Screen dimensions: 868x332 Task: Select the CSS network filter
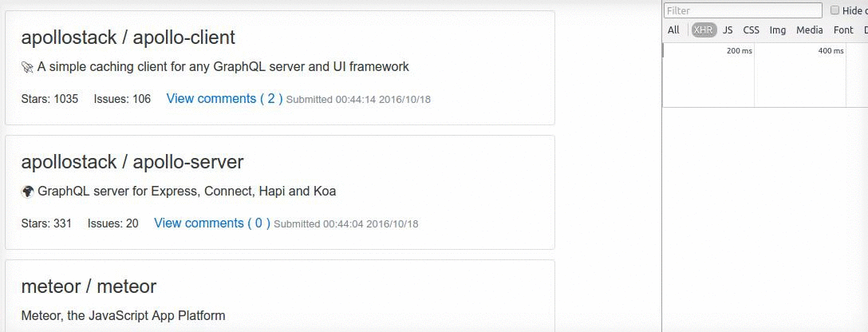click(x=752, y=30)
